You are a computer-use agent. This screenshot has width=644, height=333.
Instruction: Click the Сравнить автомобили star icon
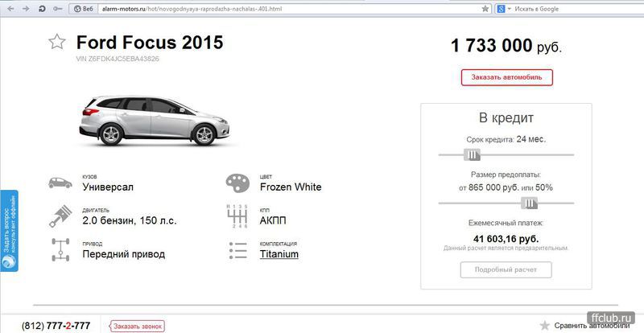tap(545, 326)
